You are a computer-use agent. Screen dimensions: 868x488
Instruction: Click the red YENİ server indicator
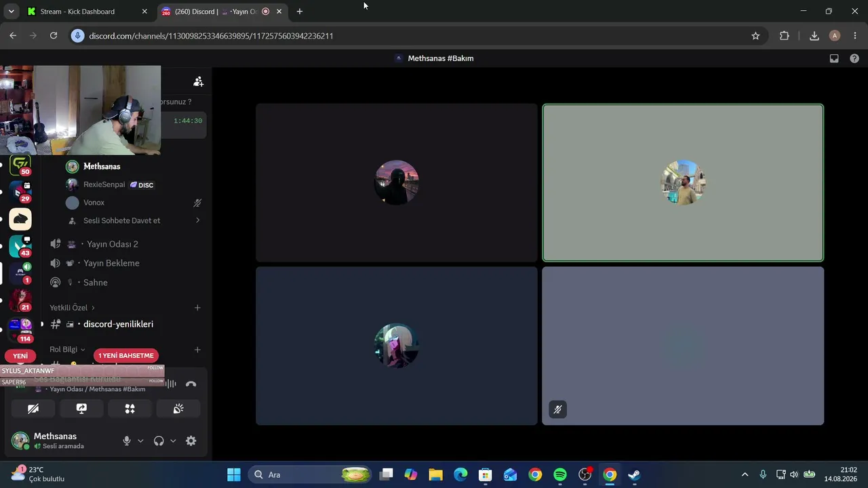tap(20, 356)
